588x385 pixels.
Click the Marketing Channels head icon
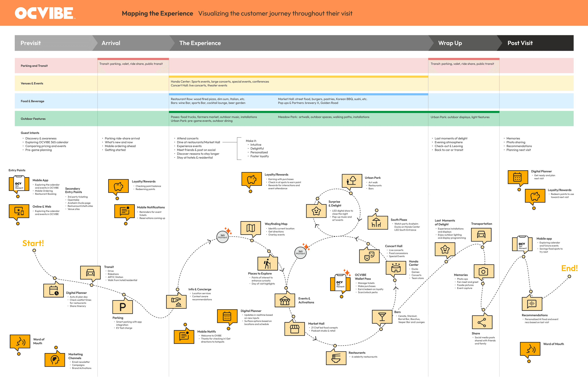pos(55,360)
